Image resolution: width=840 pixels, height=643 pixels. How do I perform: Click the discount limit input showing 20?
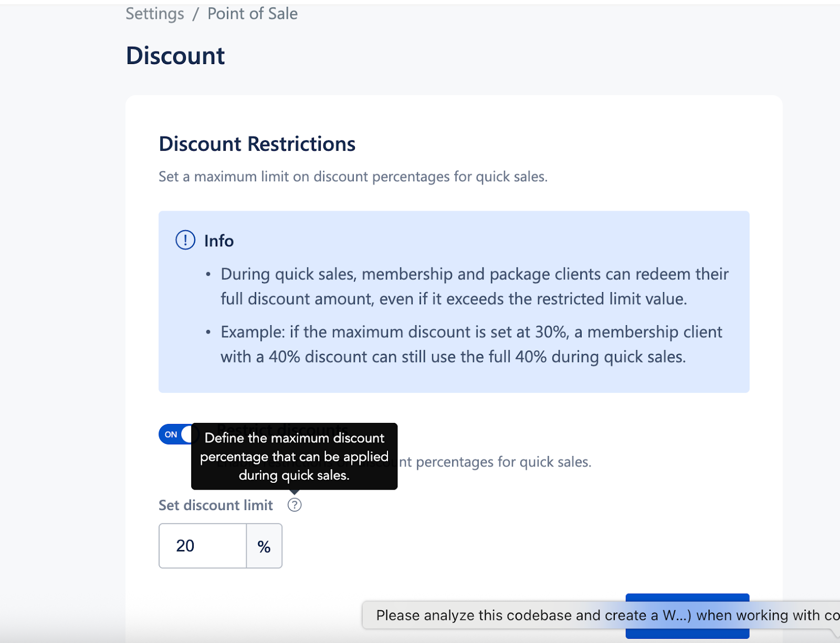[203, 546]
